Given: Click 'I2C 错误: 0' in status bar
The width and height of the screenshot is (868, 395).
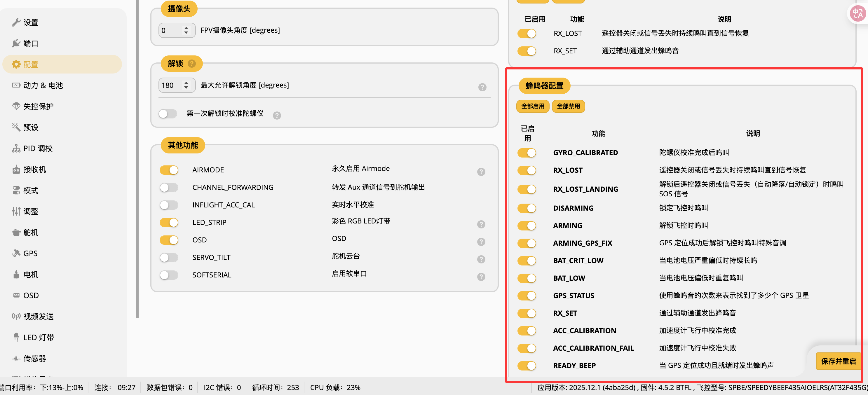Looking at the screenshot, I should coord(222,388).
